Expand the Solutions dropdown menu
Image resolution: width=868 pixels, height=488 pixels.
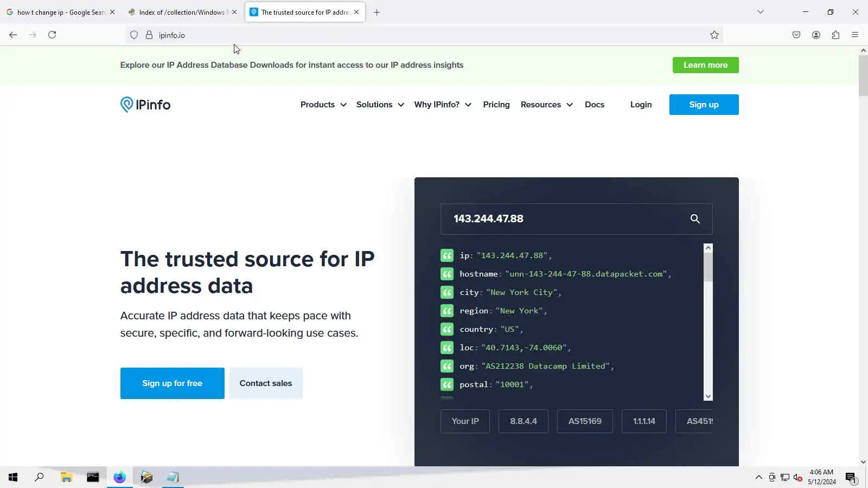[380, 105]
